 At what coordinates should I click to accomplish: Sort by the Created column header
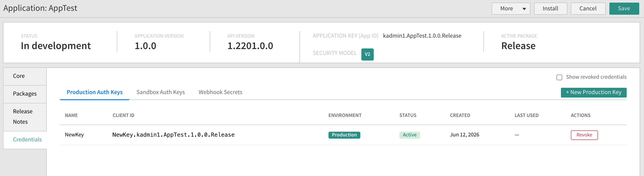click(x=460, y=115)
